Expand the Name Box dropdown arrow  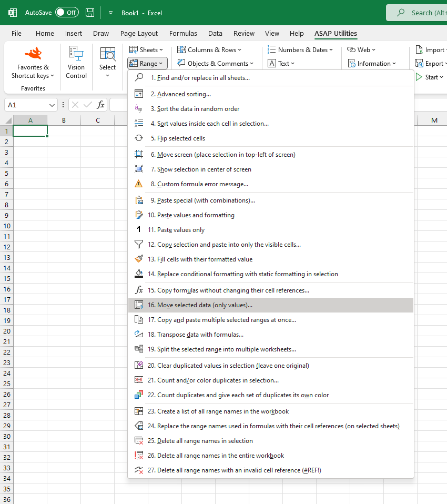[x=52, y=105]
